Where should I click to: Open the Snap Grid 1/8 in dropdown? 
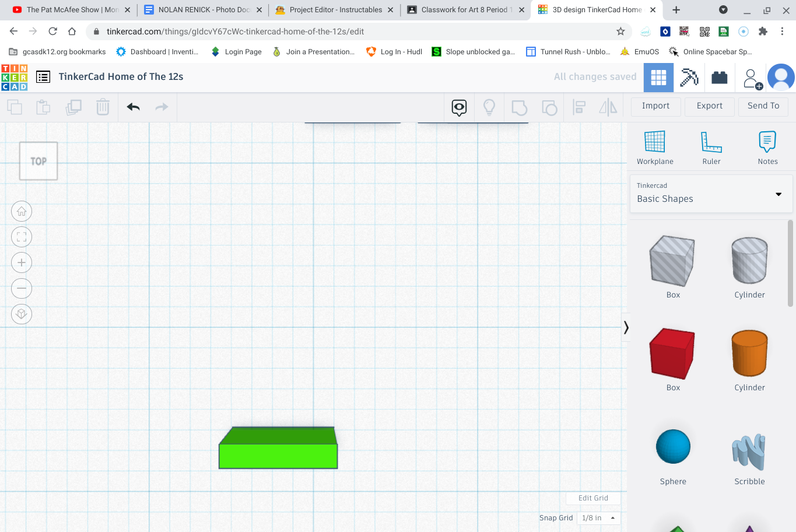tap(598, 517)
